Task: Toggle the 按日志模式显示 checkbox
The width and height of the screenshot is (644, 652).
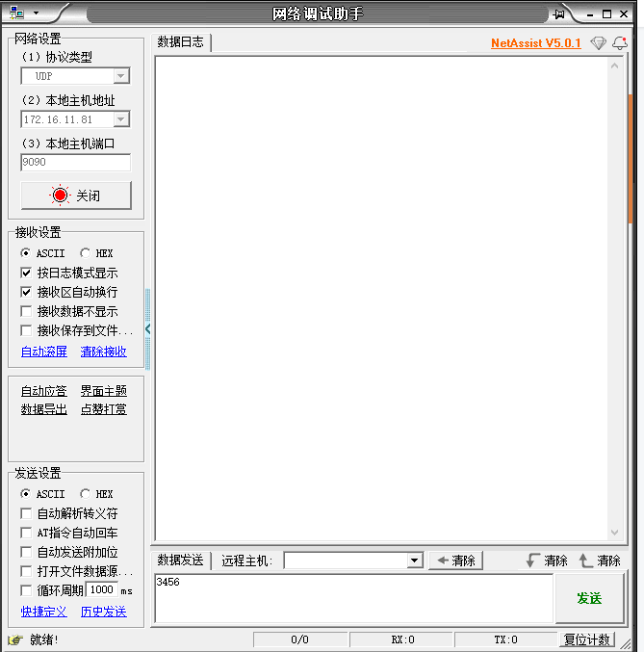Action: (26, 273)
